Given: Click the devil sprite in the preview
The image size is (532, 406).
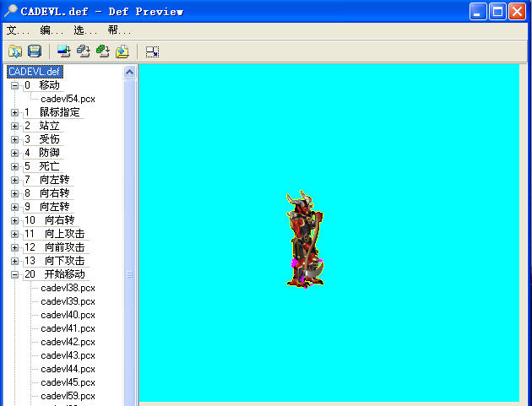Looking at the screenshot, I should click(305, 240).
